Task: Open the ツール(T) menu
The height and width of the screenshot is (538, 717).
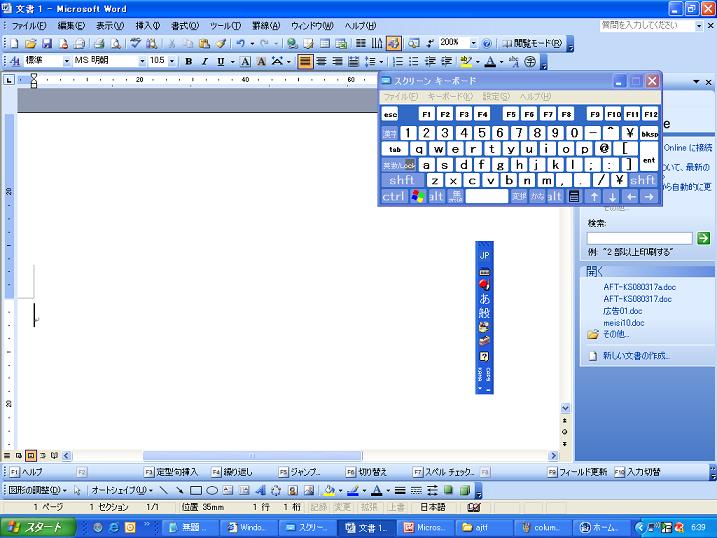Action: coord(225,26)
